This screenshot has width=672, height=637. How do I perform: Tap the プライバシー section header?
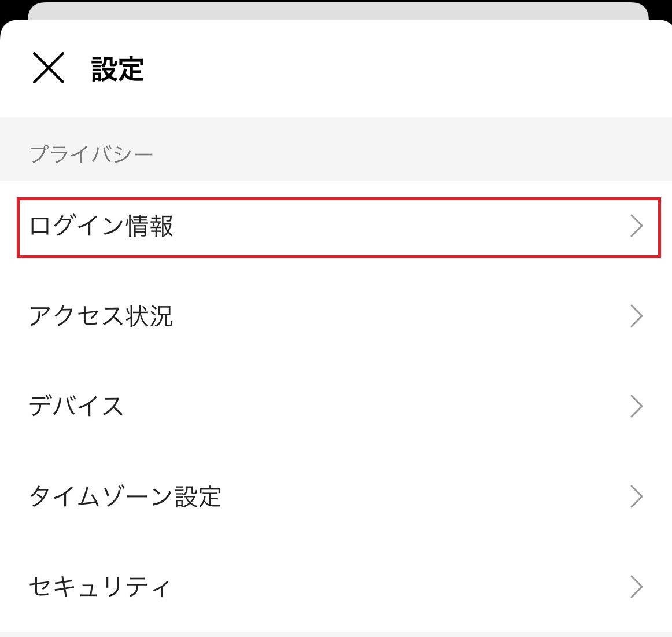(x=91, y=154)
